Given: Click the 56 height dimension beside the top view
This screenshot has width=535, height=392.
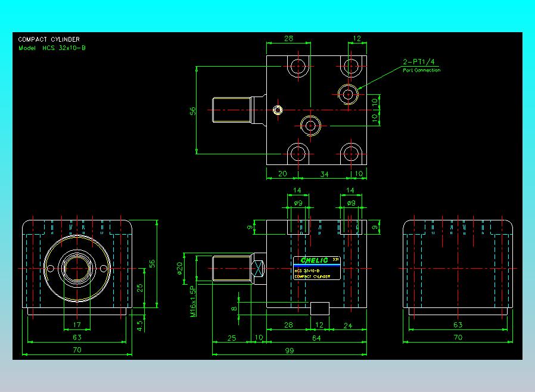Looking at the screenshot, I should (193, 111).
